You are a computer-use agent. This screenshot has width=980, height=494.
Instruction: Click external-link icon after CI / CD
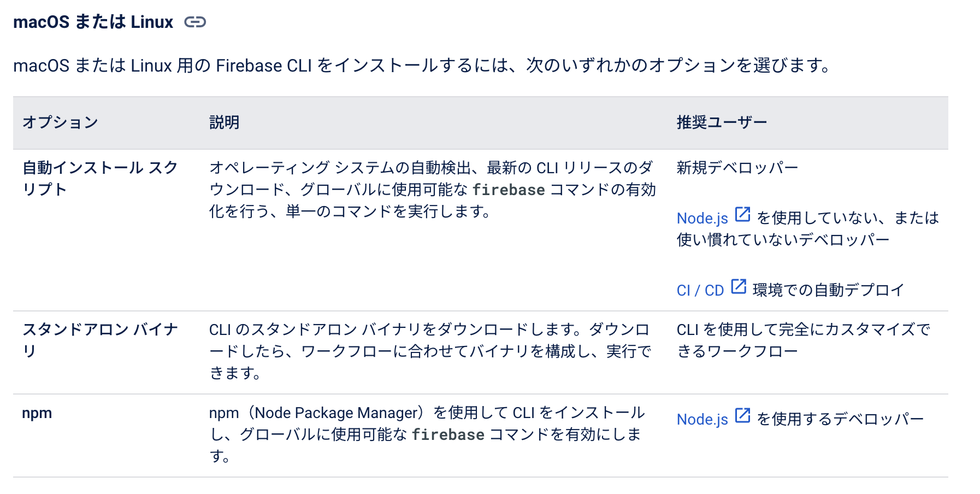click(739, 286)
